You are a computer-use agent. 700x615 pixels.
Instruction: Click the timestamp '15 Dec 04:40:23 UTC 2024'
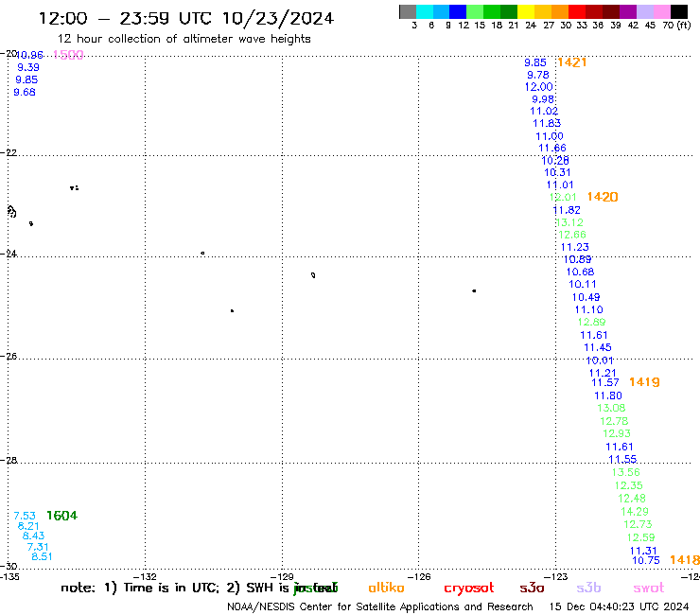619,607
